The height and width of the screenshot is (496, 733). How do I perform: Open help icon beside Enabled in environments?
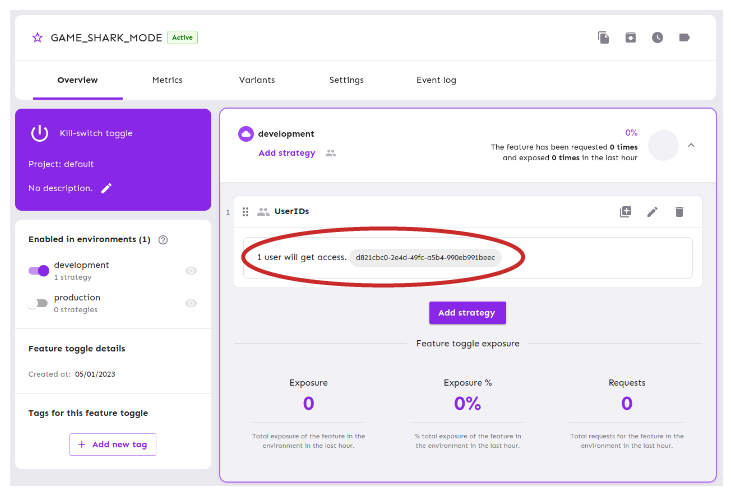[x=163, y=240]
